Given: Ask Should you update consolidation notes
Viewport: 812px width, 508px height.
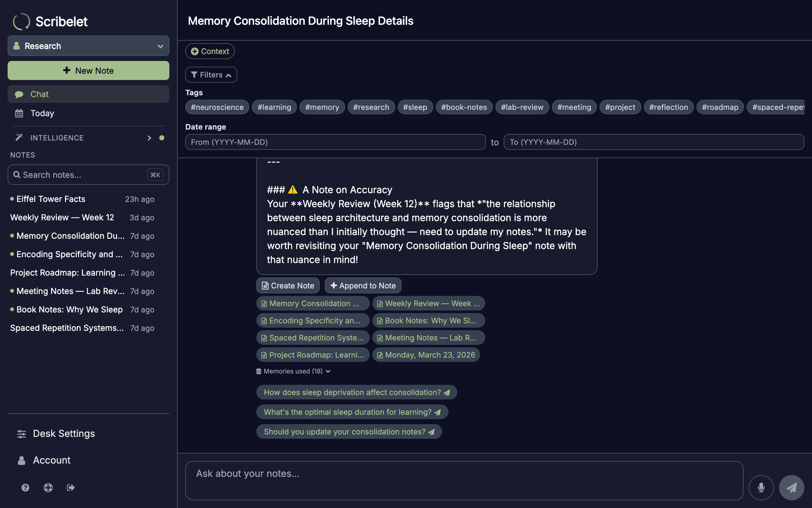Looking at the screenshot, I should click(349, 432).
